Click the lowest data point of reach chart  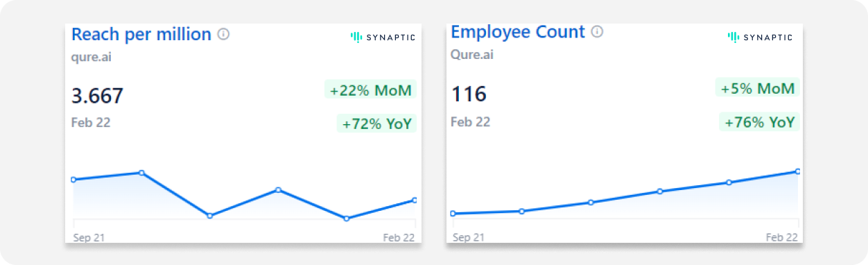tap(346, 219)
